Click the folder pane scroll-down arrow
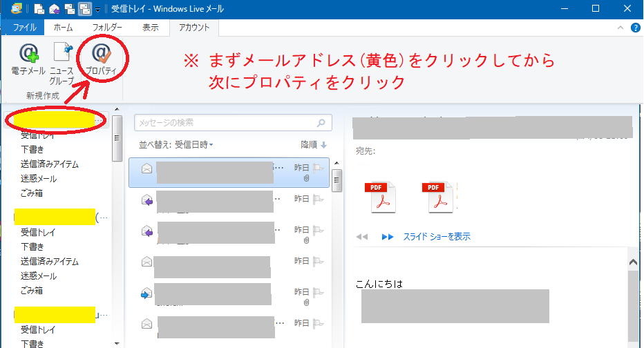This screenshot has width=644, height=348. (117, 344)
